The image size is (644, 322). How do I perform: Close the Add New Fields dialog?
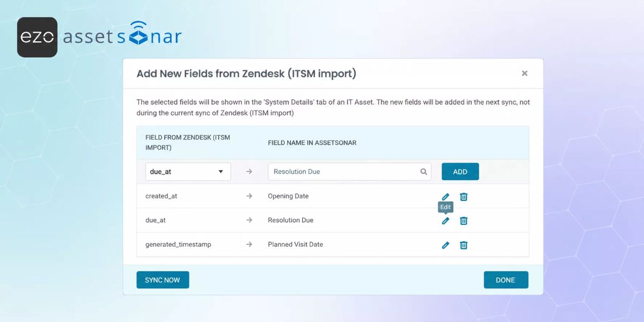[x=525, y=73]
